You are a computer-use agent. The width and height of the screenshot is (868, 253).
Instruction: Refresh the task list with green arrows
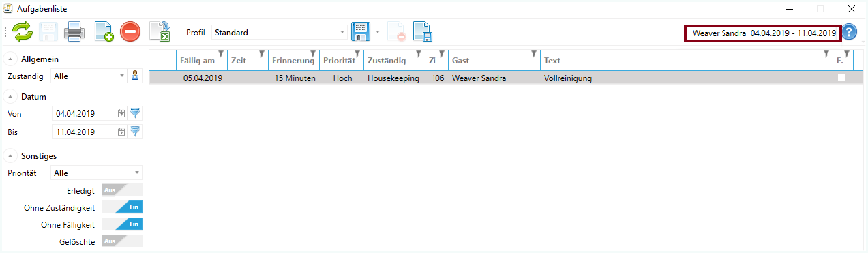coord(22,32)
